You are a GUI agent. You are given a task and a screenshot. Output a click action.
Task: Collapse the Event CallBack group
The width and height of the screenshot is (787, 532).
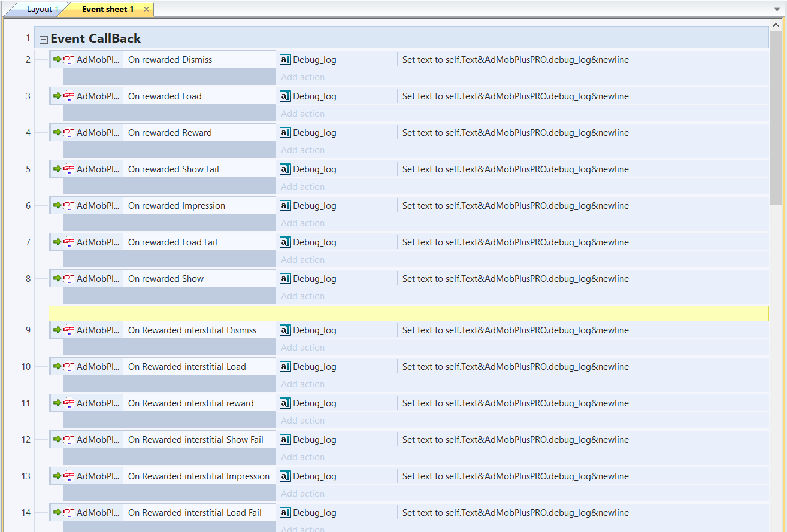pyautogui.click(x=43, y=39)
